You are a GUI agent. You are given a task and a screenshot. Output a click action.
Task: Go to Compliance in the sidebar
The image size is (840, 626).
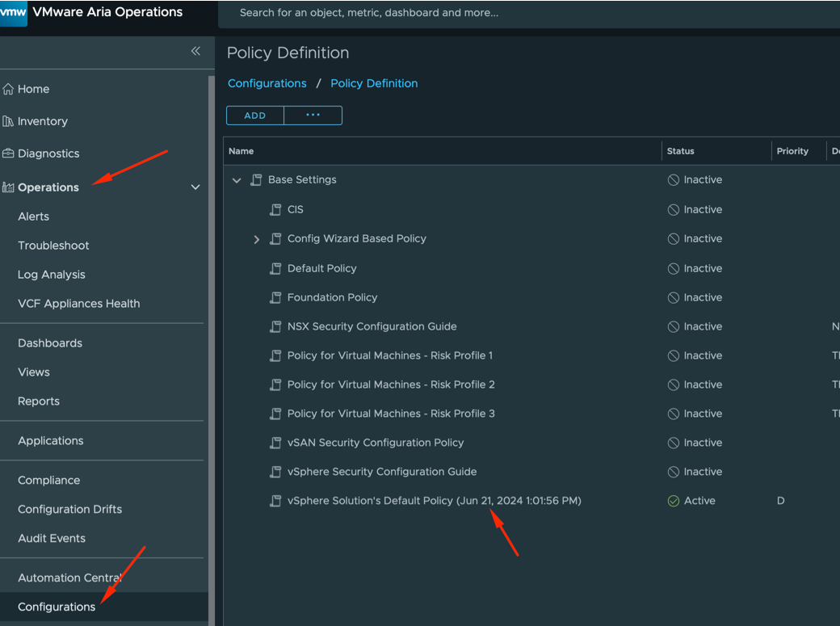tap(48, 481)
